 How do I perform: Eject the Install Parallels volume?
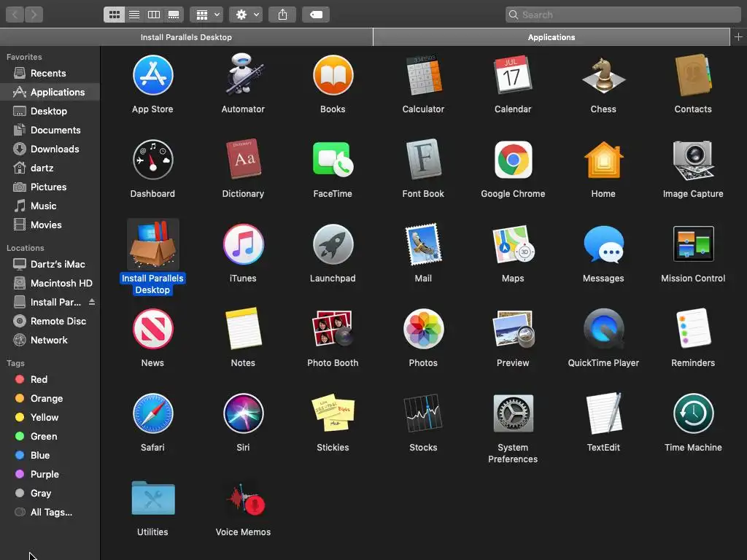(92, 302)
